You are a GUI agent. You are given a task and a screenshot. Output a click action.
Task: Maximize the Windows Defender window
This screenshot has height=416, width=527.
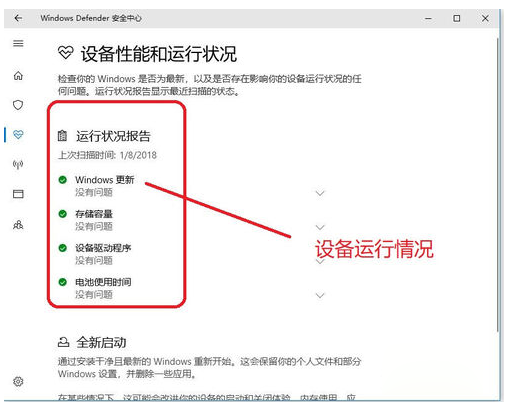click(x=456, y=18)
